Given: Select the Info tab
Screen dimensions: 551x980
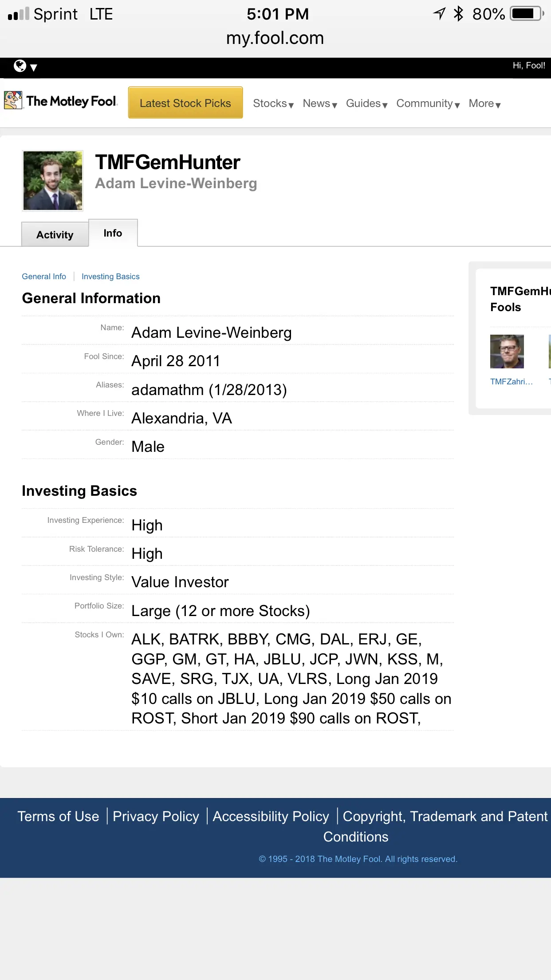Looking at the screenshot, I should click(x=113, y=233).
